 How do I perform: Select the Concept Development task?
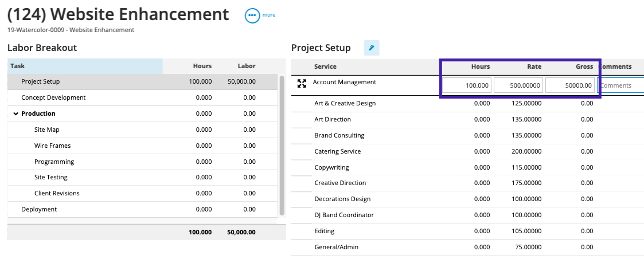point(53,98)
